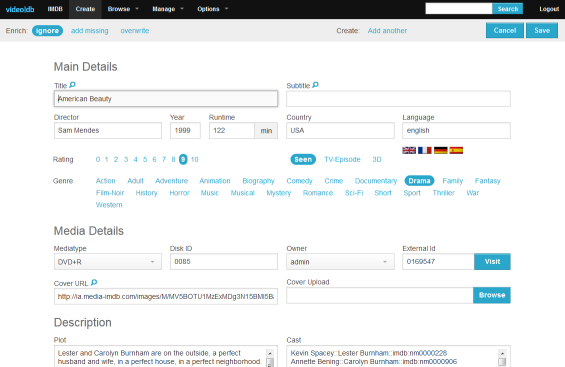
Task: Click the Title input field
Action: 166,99
